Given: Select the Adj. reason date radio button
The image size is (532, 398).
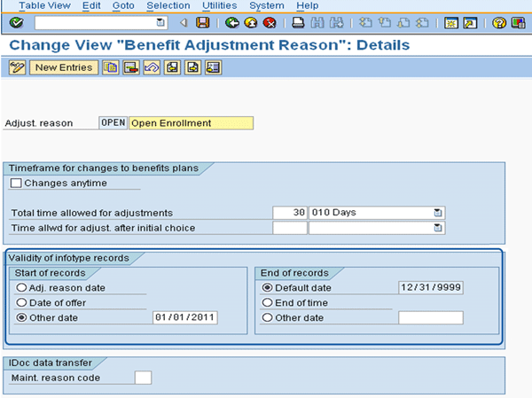Looking at the screenshot, I should [x=20, y=287].
